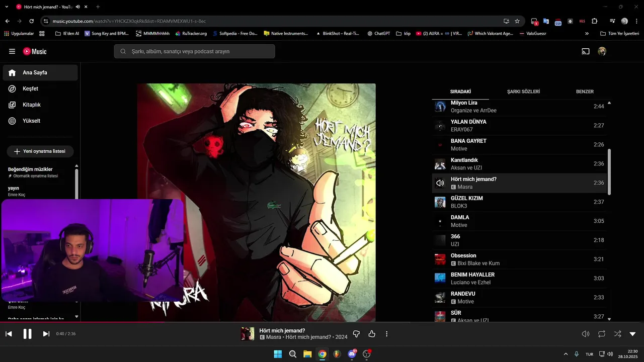The height and width of the screenshot is (362, 644).
Task: Open the player bar more options menu
Action: [x=386, y=334]
